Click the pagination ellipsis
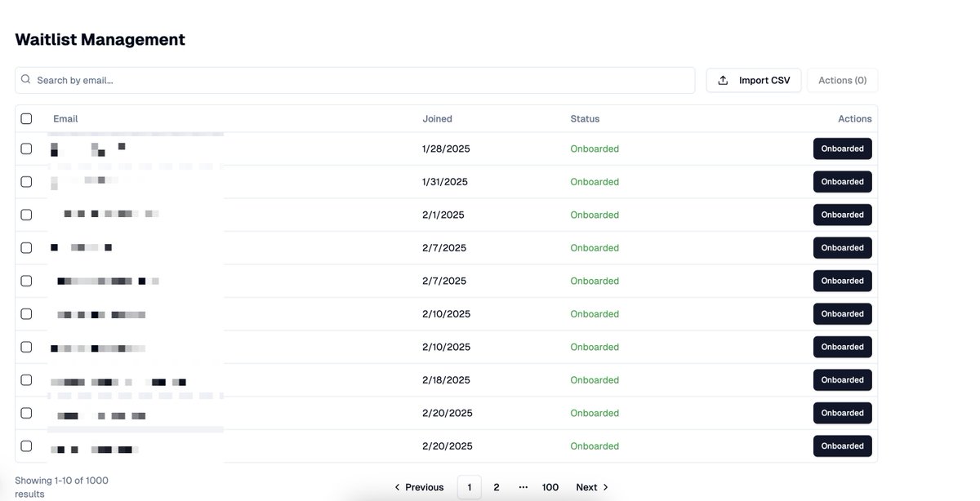The image size is (980, 501). (x=523, y=487)
